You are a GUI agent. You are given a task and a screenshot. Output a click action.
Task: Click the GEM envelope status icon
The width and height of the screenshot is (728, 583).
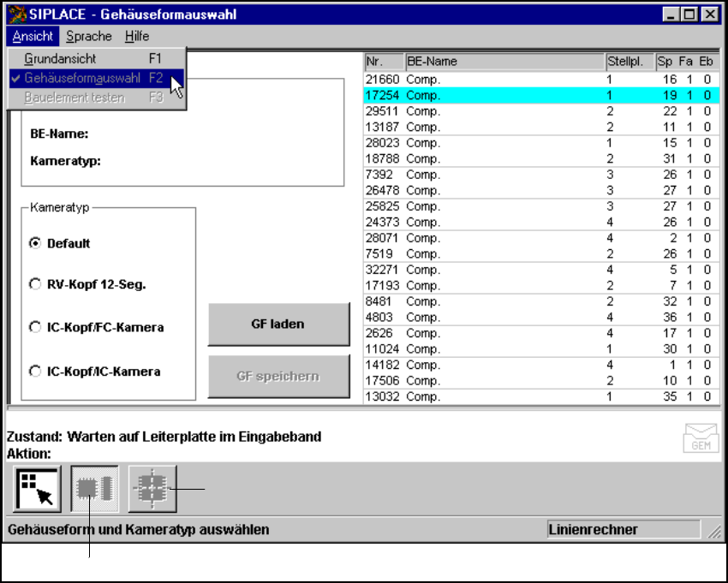tap(699, 439)
